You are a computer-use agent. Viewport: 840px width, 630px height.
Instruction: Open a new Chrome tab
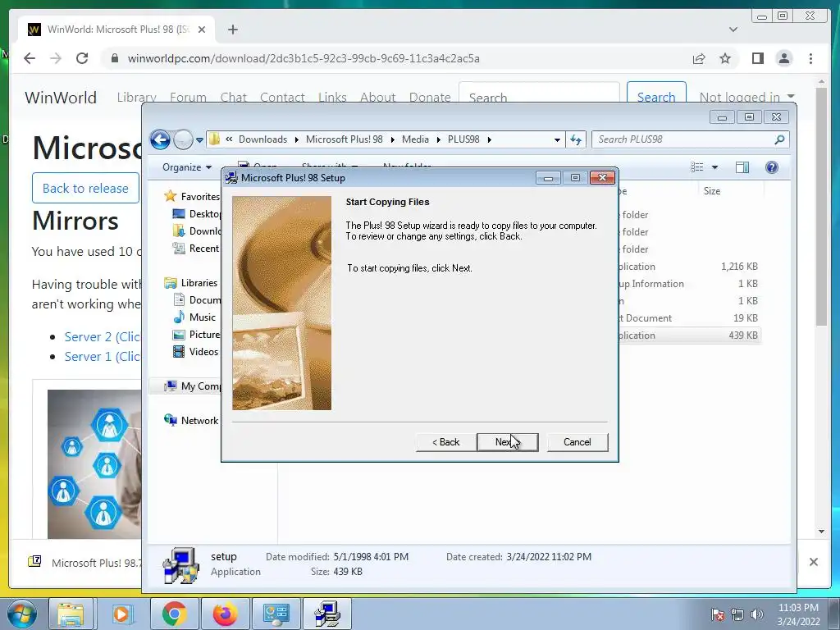232,30
